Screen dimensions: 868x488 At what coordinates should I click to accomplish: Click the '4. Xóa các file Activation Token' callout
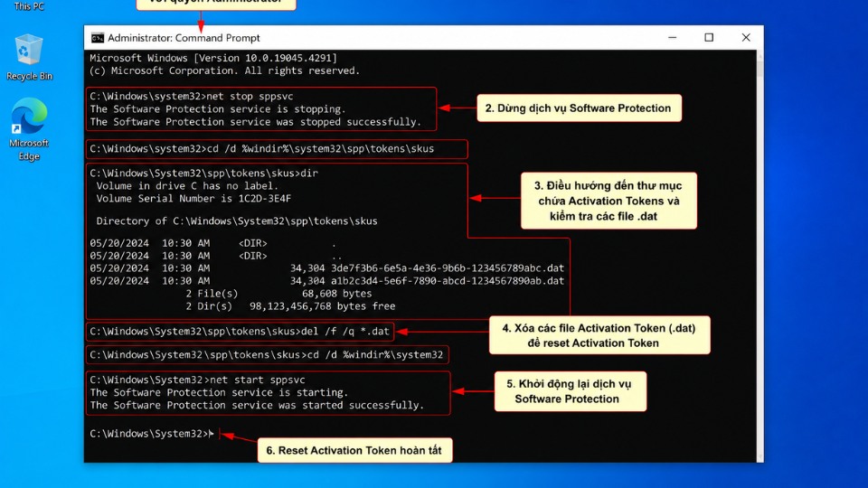tap(599, 335)
